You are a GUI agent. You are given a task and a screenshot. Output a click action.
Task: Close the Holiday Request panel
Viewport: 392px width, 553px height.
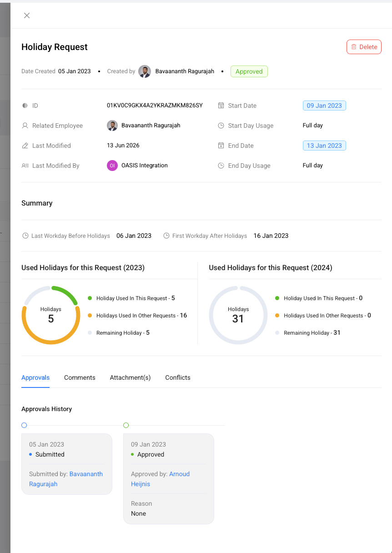click(27, 15)
